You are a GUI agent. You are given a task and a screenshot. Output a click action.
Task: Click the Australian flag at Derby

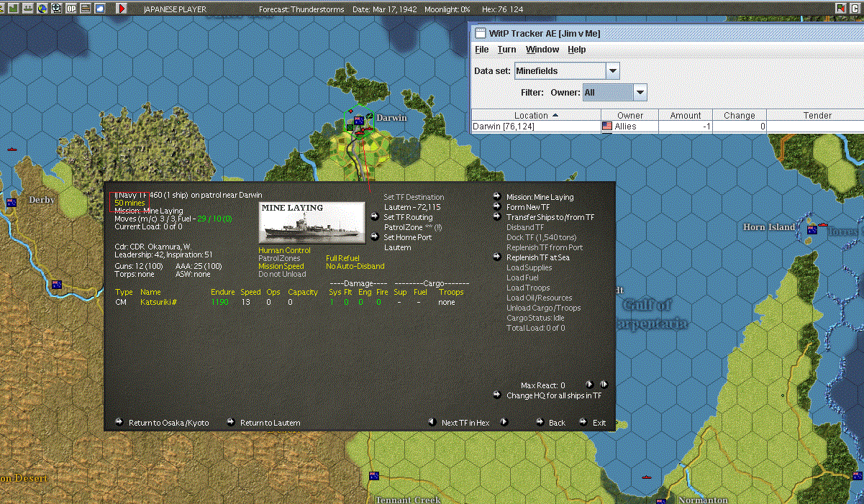(x=12, y=203)
